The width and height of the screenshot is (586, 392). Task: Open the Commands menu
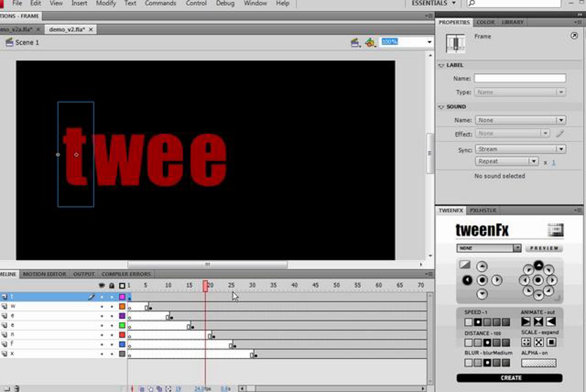coord(160,3)
